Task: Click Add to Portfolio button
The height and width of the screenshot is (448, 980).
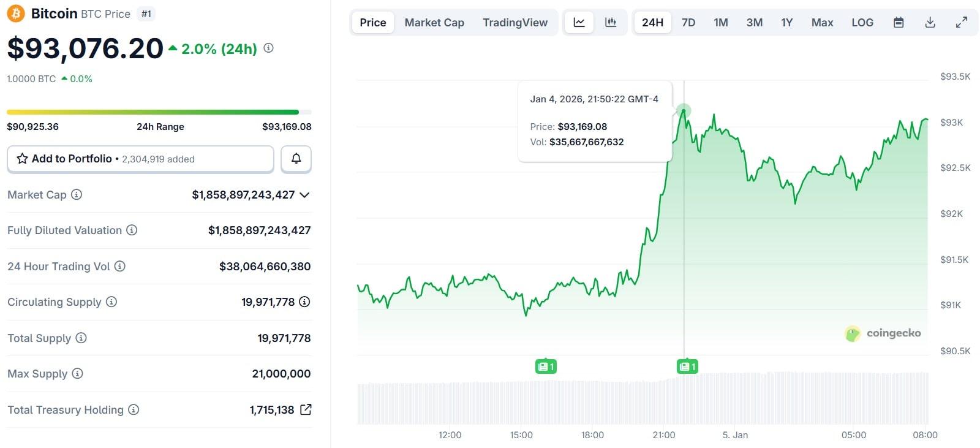Action: click(x=140, y=159)
